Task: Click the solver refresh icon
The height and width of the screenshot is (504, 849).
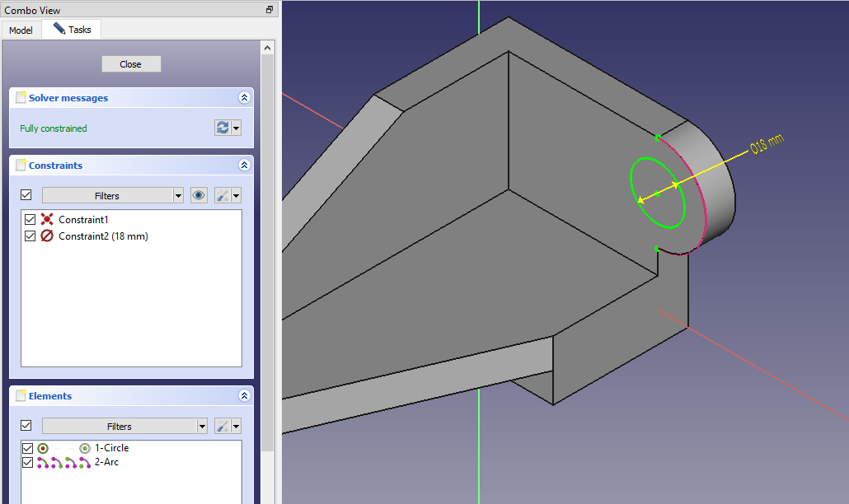Action: [222, 128]
